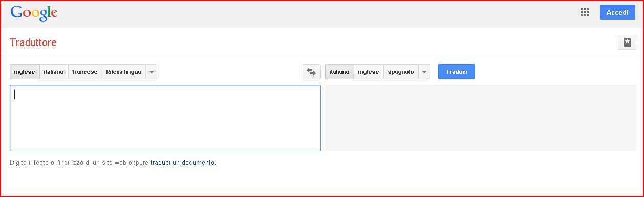
Task: Focus the source text input box
Action: pos(165,118)
